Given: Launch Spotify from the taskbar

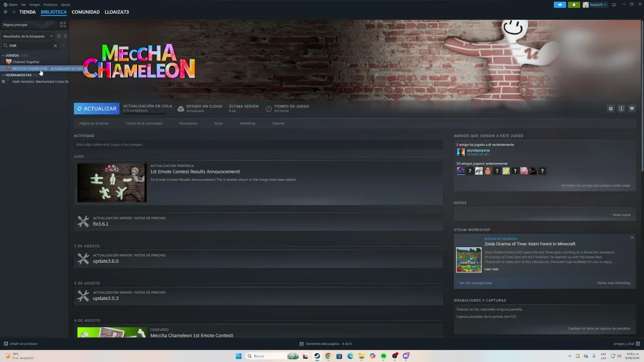Looking at the screenshot, I should click(x=383, y=356).
